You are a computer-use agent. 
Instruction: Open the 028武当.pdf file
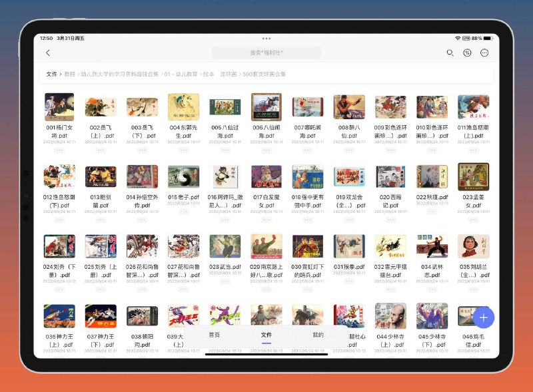[225, 246]
